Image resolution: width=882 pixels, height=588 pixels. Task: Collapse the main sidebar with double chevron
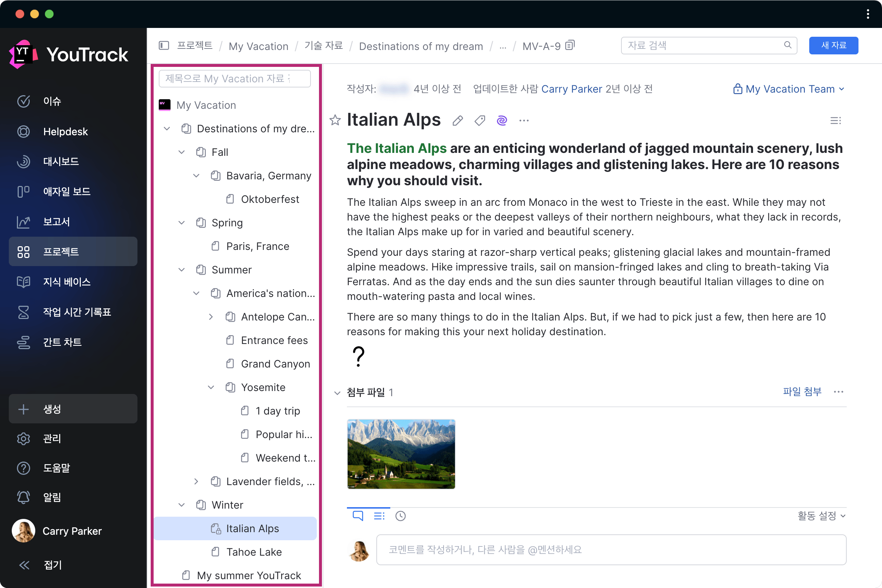[24, 565]
